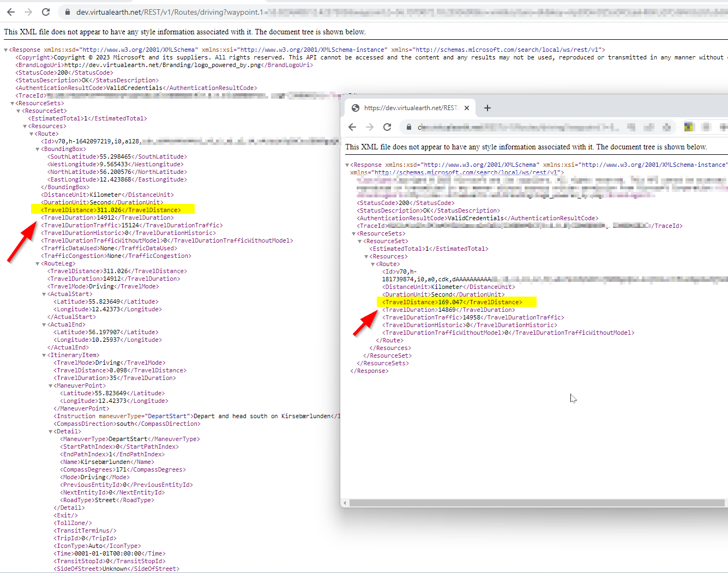Screen dimensions: 728x573
Task: Click the highlighted TravelDistance 169.047 line
Action: (x=452, y=302)
